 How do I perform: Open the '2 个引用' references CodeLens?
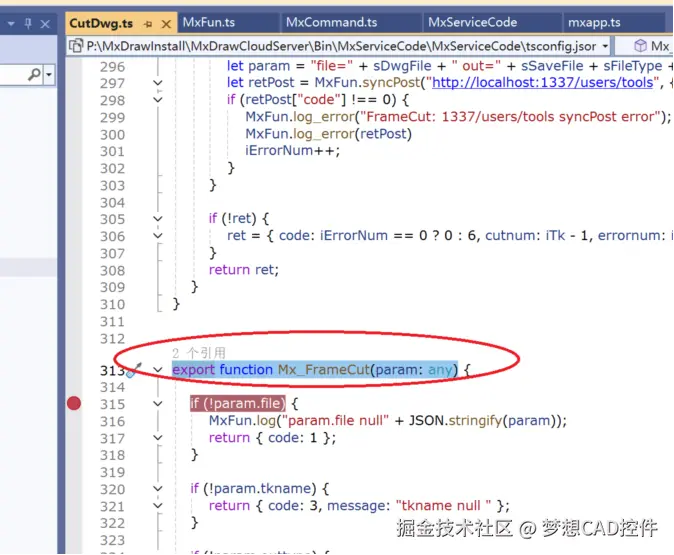199,353
